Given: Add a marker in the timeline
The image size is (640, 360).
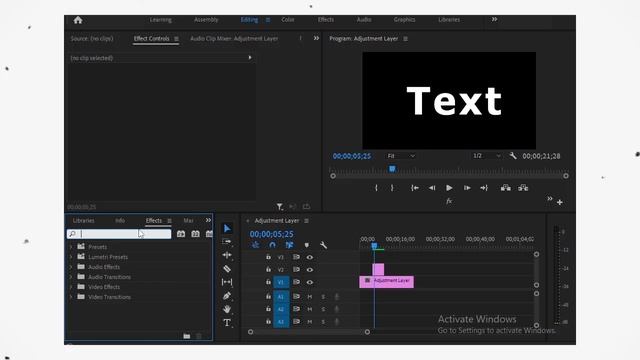Looking at the screenshot, I should (x=307, y=245).
